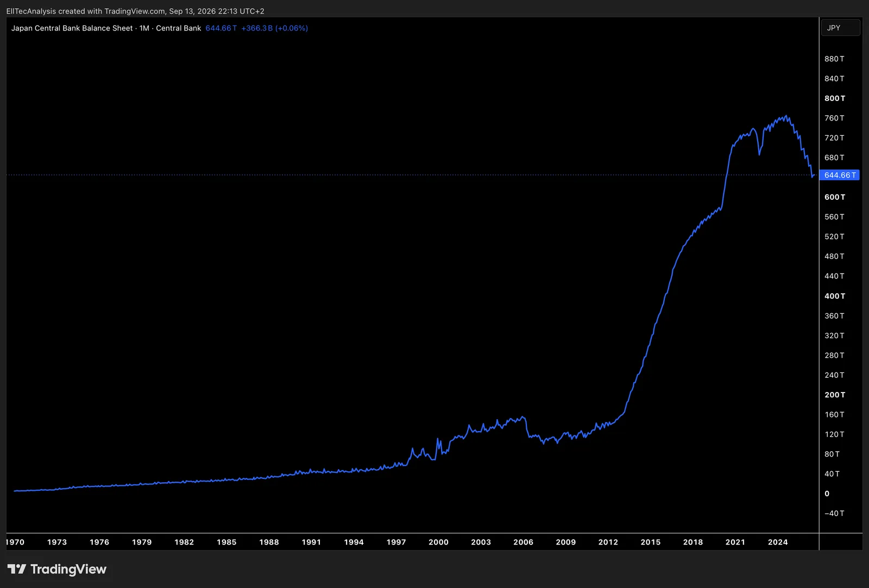869x588 pixels.
Task: Click the 1994 time axis label
Action: click(x=354, y=542)
